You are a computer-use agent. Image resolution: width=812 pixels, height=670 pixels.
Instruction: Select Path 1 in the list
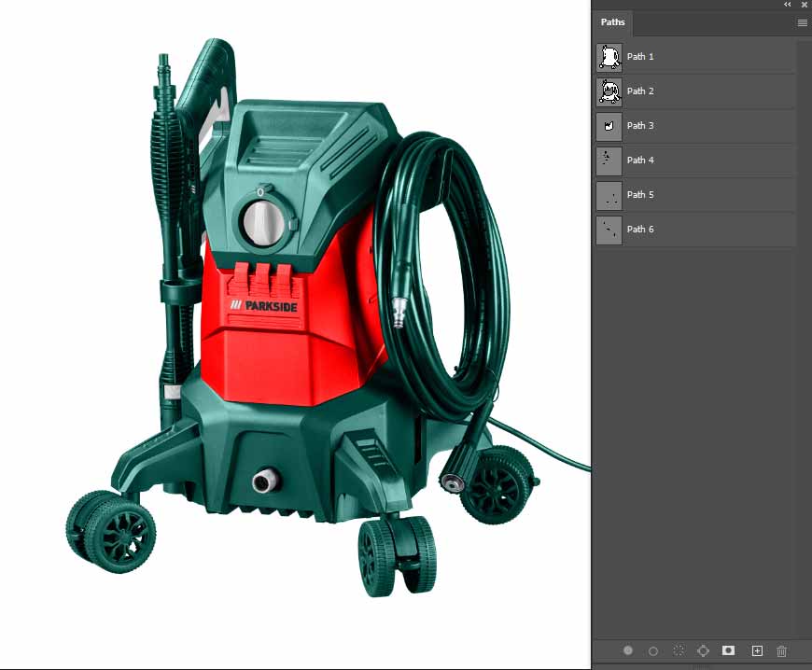tap(695, 57)
